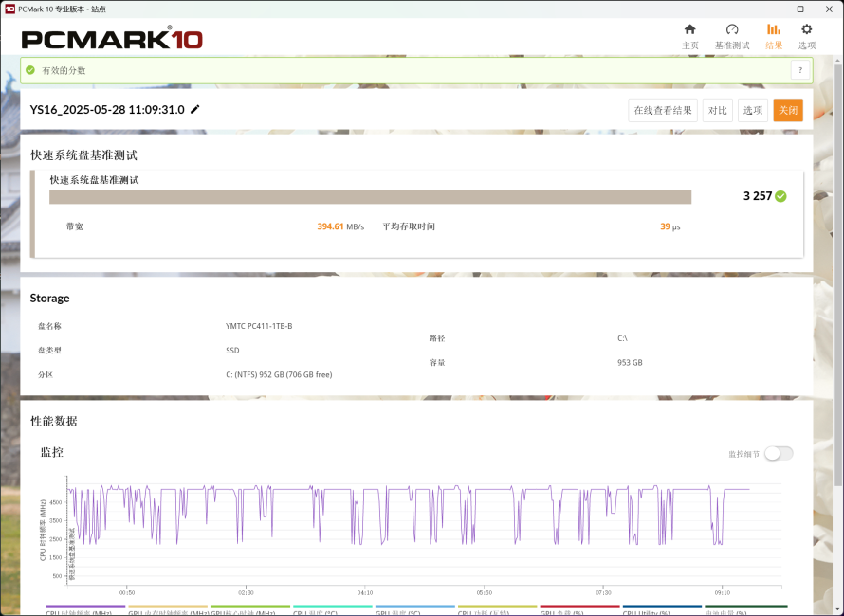Open the PCMark 10 result name edit pencil

[195, 109]
